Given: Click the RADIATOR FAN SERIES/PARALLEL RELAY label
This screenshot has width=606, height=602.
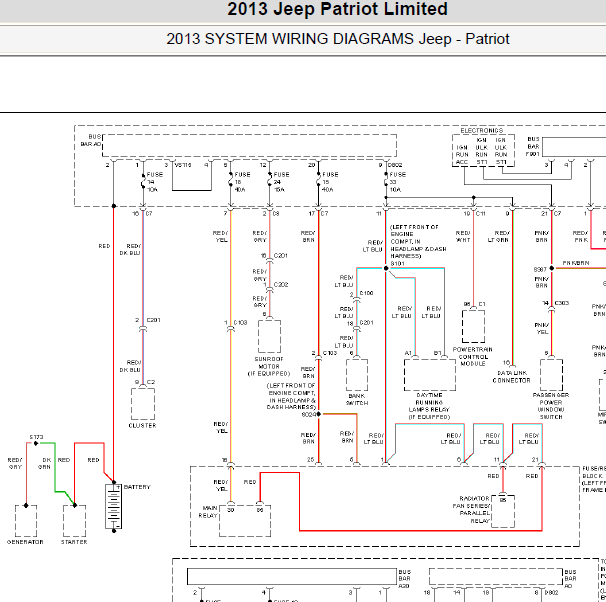Looking at the screenshot, I should (472, 510).
